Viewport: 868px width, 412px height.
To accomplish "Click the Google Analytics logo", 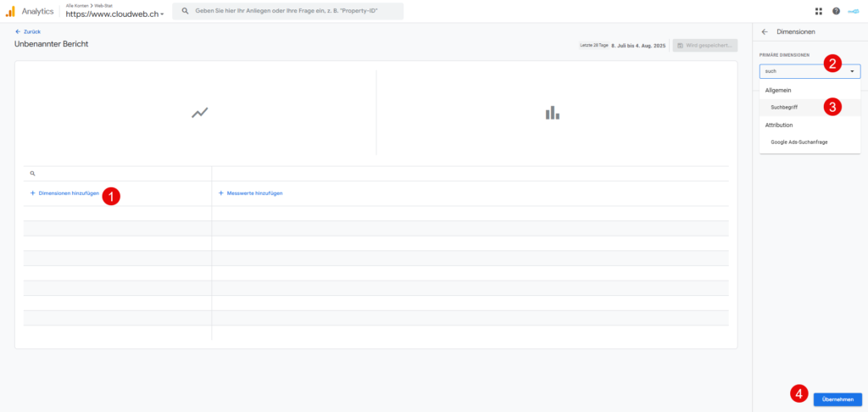I will click(10, 11).
